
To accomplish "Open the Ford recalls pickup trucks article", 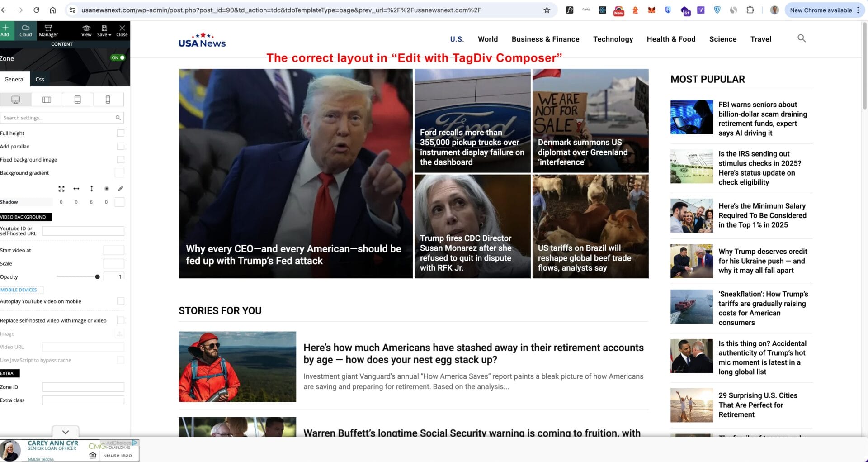I will pyautogui.click(x=472, y=147).
